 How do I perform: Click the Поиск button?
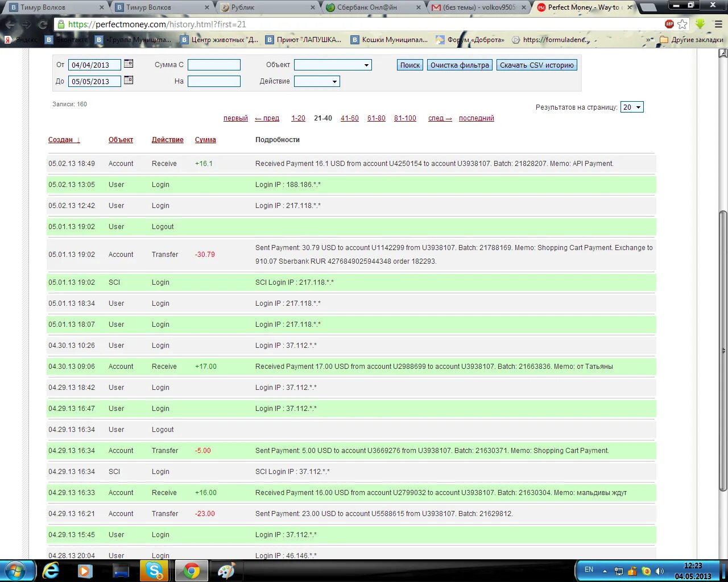(x=410, y=65)
